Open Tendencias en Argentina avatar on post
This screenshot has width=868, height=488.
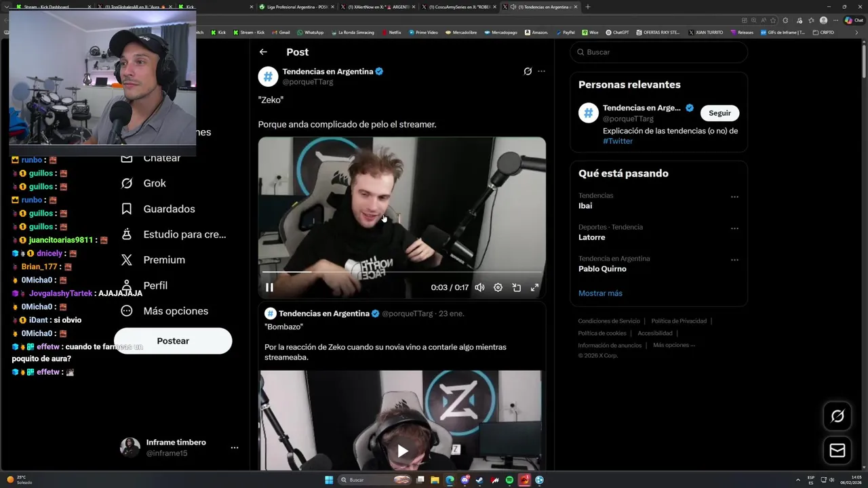point(268,77)
